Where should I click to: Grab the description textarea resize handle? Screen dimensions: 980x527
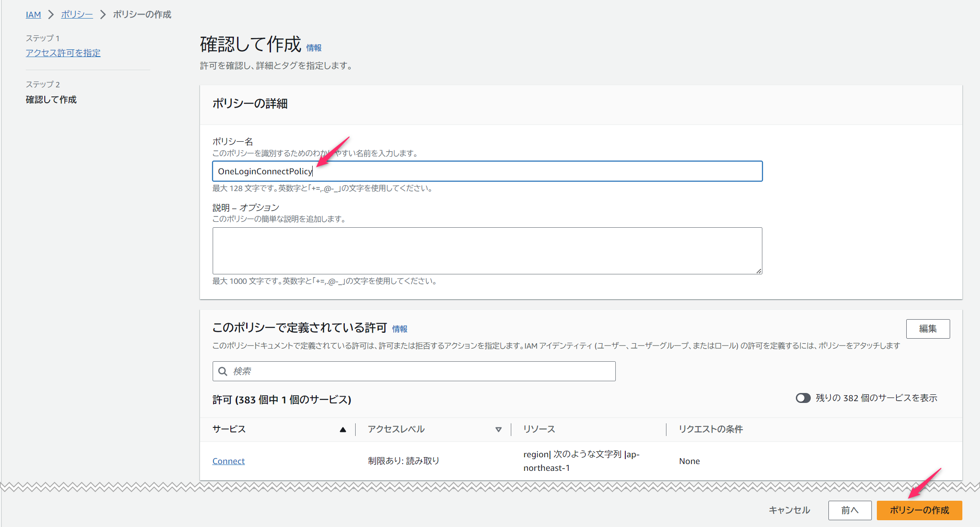click(758, 270)
